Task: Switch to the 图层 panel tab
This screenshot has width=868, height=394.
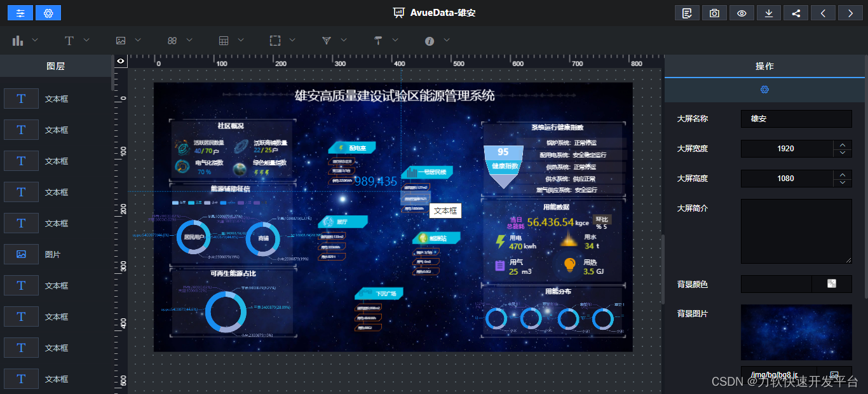Action: (56, 66)
